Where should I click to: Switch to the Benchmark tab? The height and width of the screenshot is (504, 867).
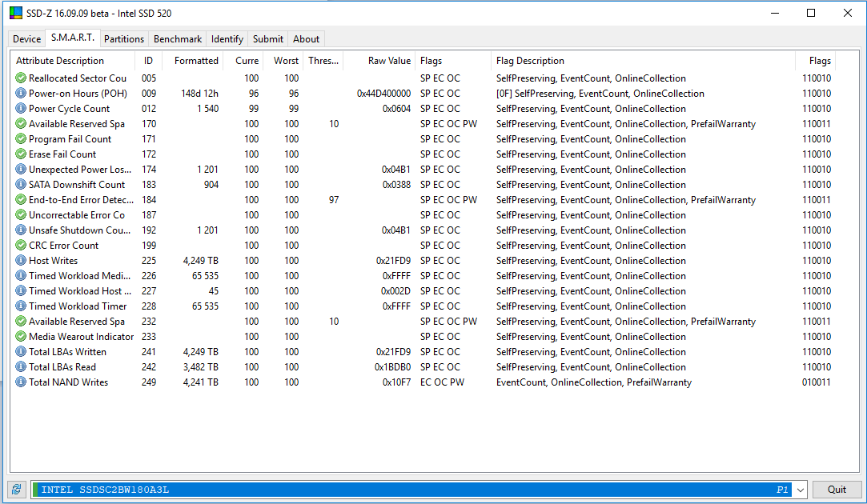178,39
